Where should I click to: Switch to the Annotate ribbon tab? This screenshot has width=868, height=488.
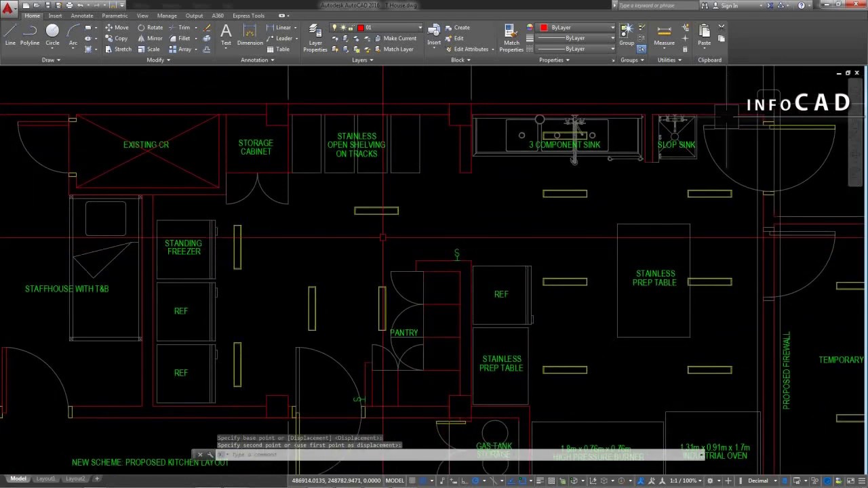(82, 16)
